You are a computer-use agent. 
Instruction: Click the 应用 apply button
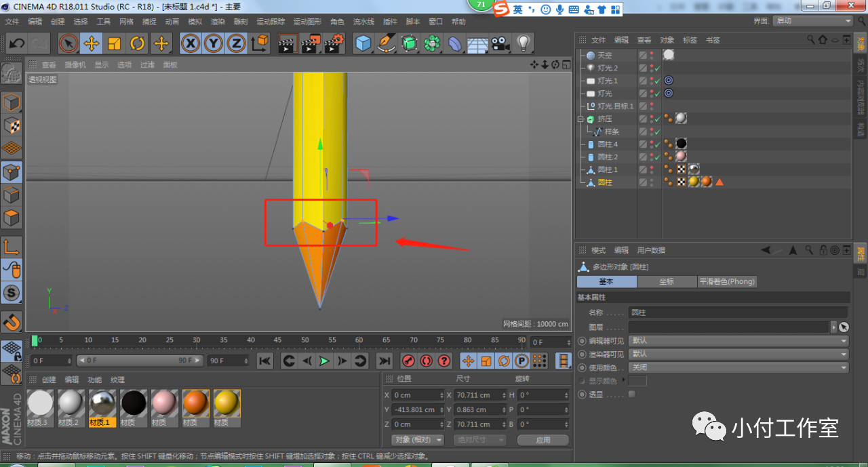point(542,440)
